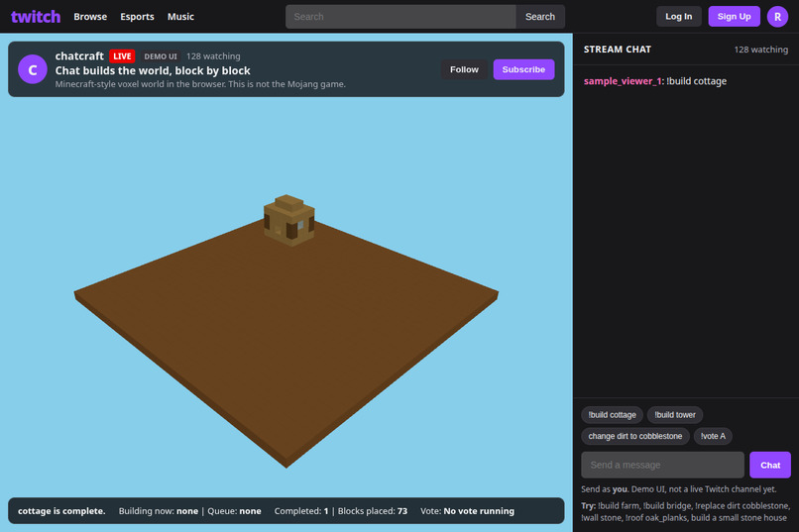Click the 'Queue: none' status entry
The width and height of the screenshot is (799, 532).
234,511
